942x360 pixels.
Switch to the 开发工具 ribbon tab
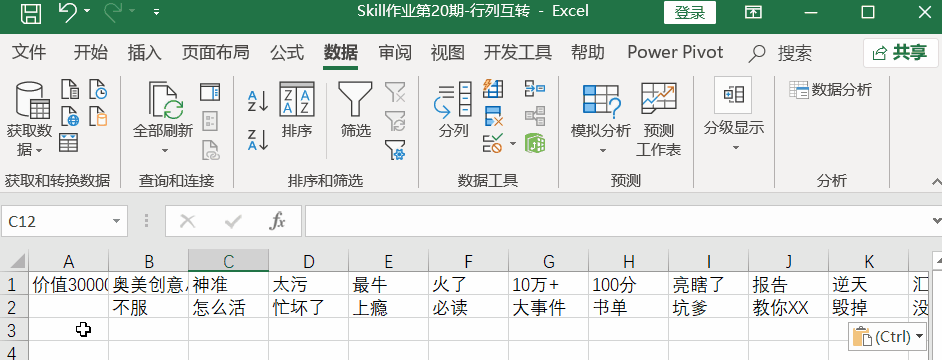pyautogui.click(x=518, y=52)
